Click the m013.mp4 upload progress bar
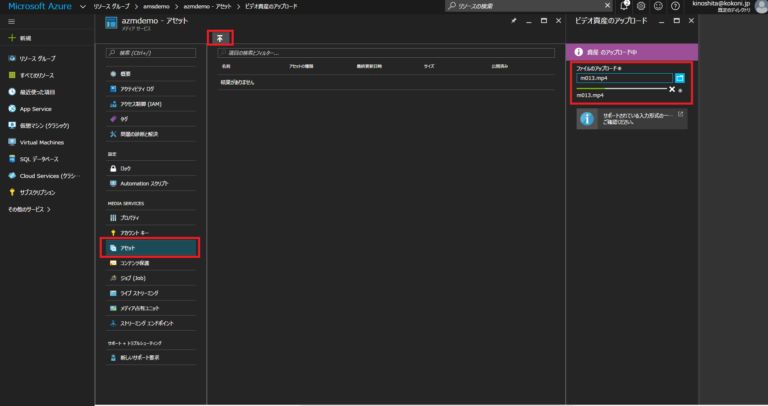Screen dimensions: 768x406 point(622,89)
